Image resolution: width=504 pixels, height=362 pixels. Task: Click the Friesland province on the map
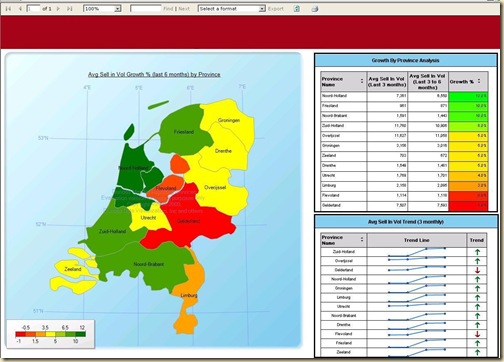point(184,132)
